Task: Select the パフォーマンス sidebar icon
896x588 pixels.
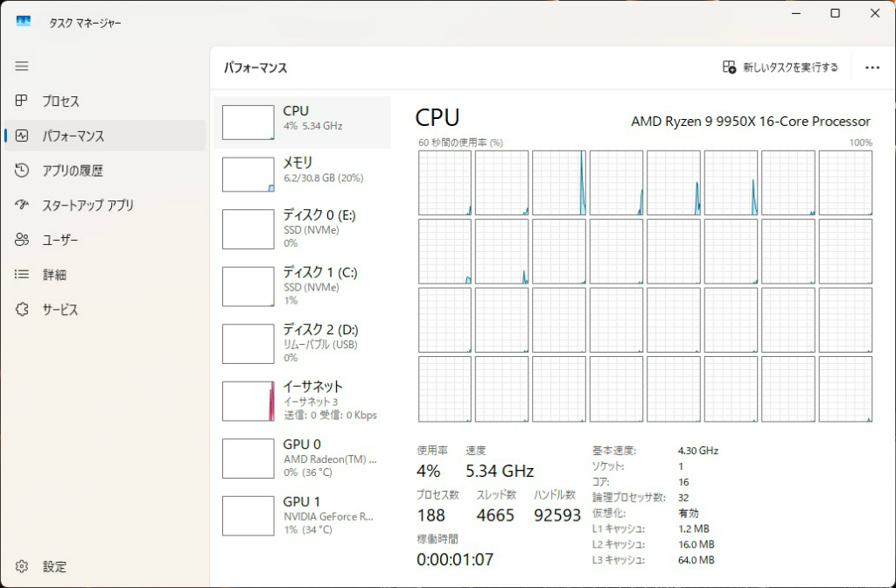Action: 22,136
